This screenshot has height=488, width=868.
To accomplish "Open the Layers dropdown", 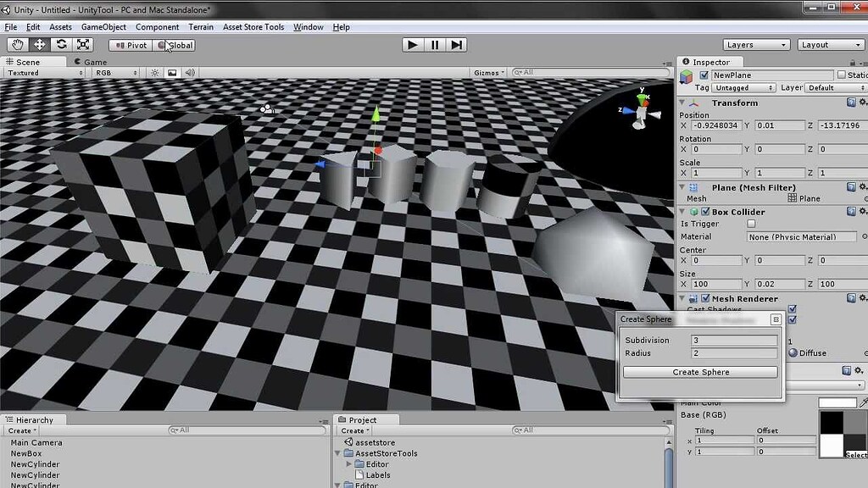I will [755, 44].
